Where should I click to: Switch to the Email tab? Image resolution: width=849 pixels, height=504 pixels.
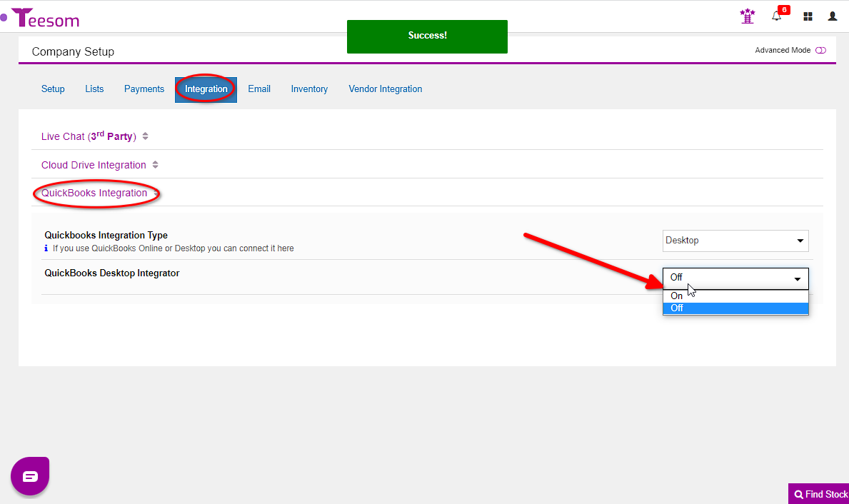point(258,89)
